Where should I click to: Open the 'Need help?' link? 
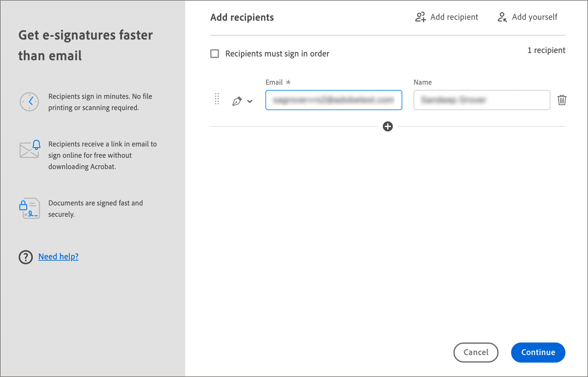click(58, 256)
